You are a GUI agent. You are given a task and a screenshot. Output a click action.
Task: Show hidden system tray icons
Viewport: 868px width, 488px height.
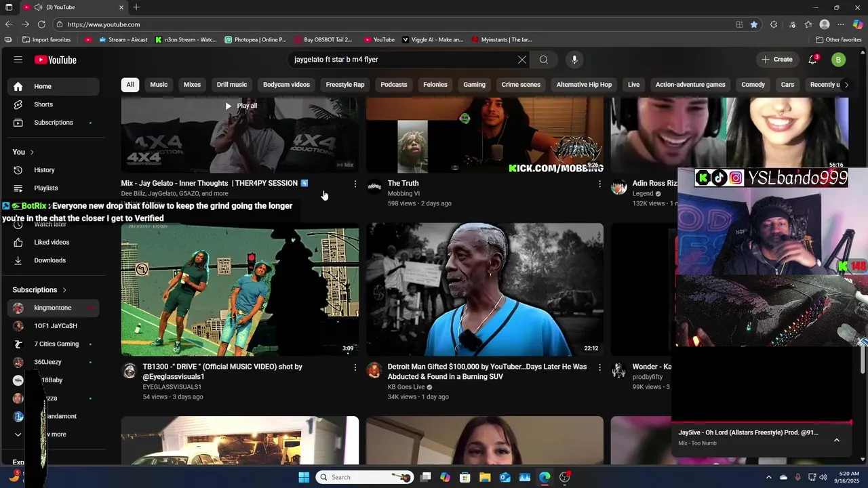(x=768, y=477)
